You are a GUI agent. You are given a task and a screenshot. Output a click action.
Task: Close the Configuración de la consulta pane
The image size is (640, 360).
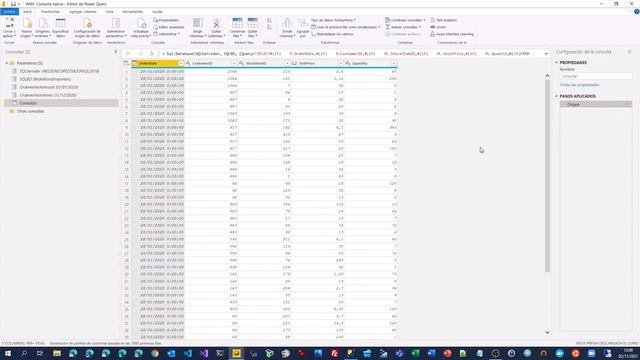[629, 52]
